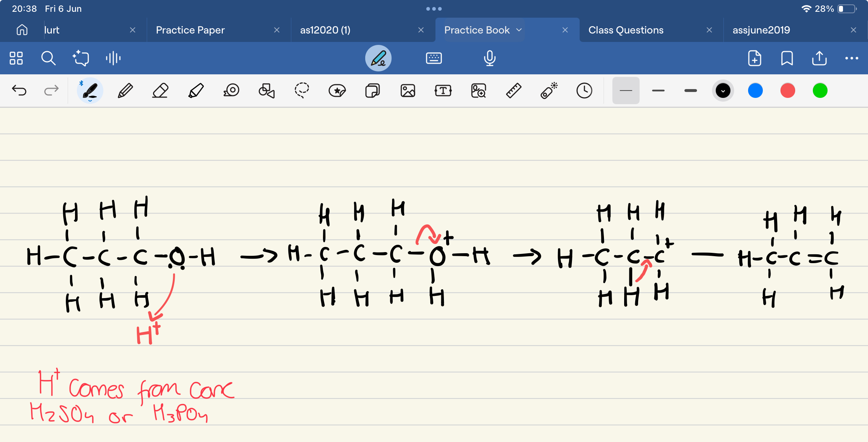Tap the battery indicator in status bar
868x442 pixels.
click(x=847, y=8)
